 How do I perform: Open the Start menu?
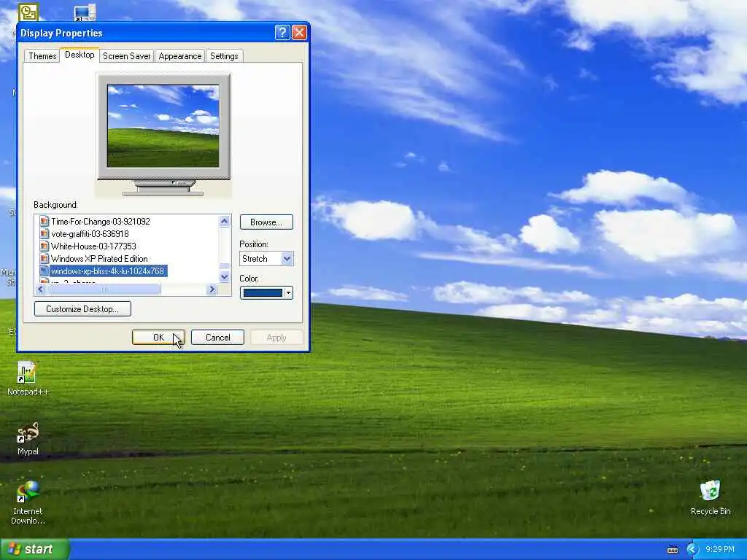35,549
